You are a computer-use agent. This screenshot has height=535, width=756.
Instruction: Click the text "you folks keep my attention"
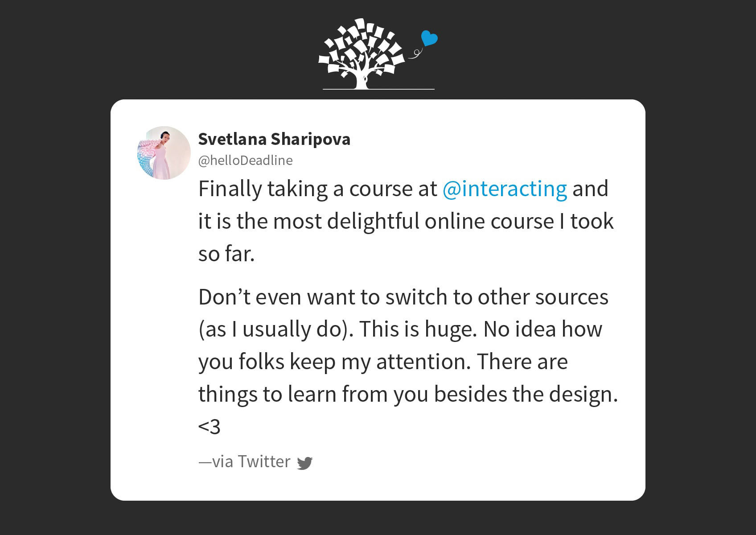click(333, 362)
